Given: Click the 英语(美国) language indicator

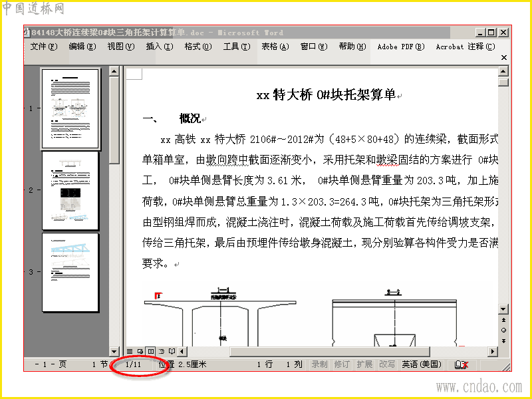Looking at the screenshot, I should pos(422,364).
